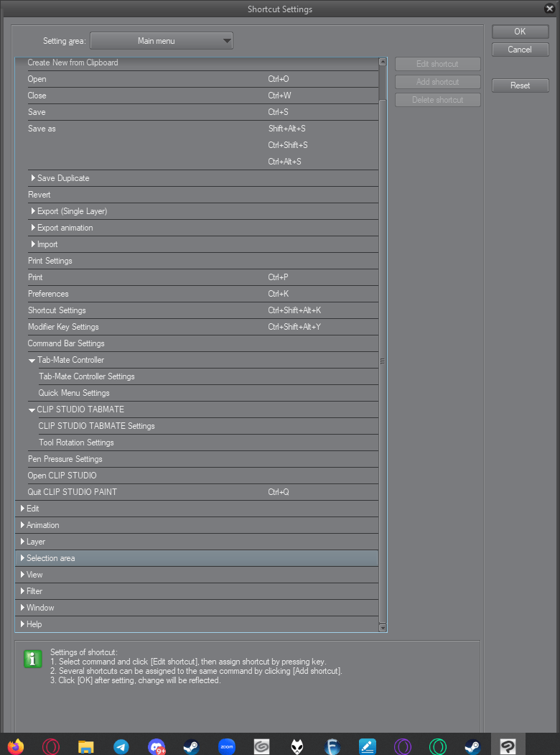The height and width of the screenshot is (755, 560).
Task: Click the Reset button
Action: coord(520,85)
